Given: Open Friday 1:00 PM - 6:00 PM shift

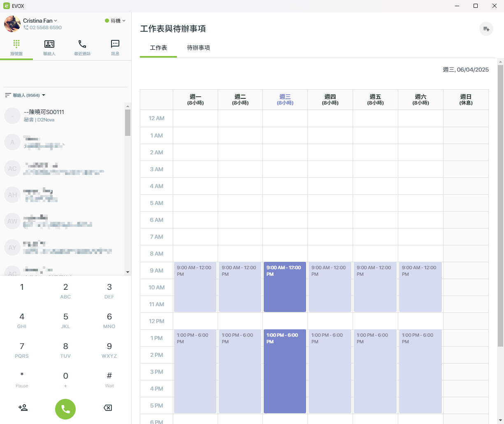Looking at the screenshot, I should tap(375, 371).
